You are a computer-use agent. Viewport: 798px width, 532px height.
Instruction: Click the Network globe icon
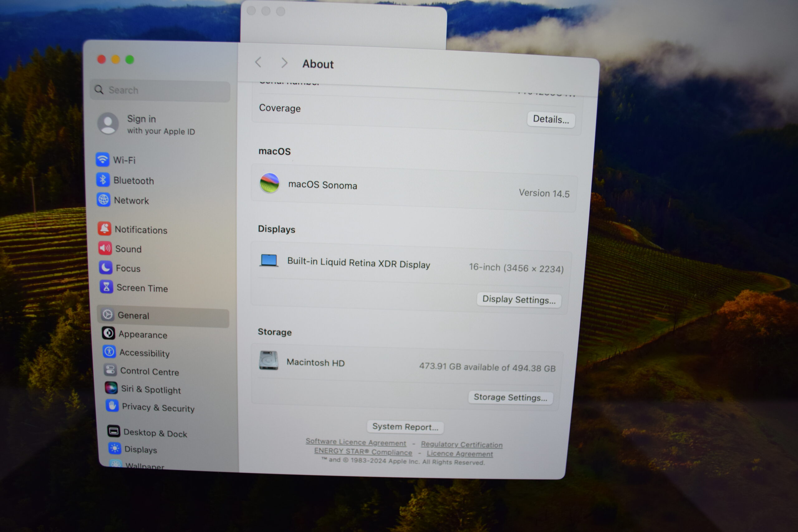[103, 200]
